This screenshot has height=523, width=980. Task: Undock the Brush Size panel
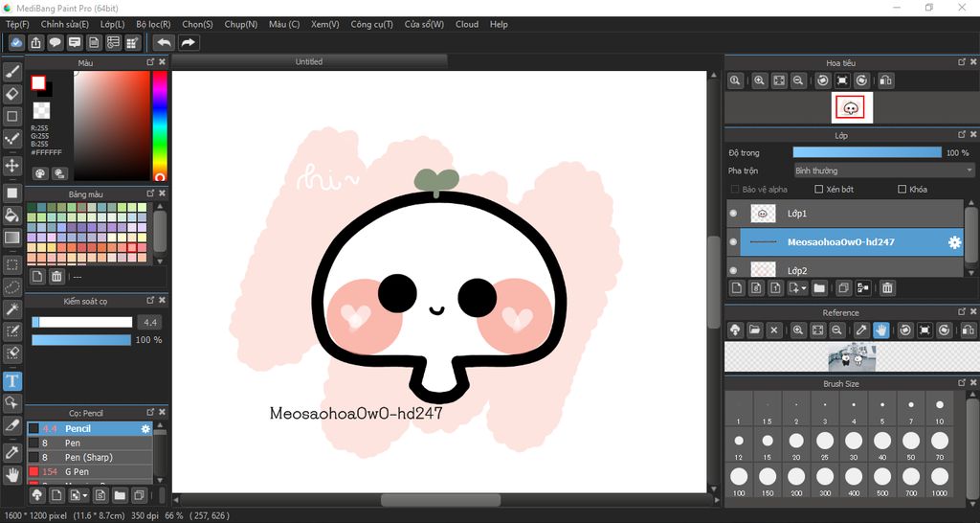pyautogui.click(x=962, y=382)
